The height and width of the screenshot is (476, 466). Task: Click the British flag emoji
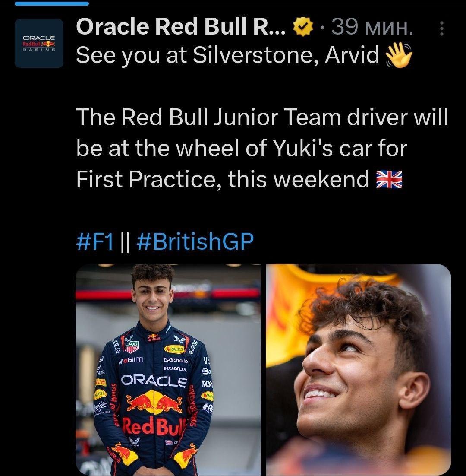click(x=389, y=179)
